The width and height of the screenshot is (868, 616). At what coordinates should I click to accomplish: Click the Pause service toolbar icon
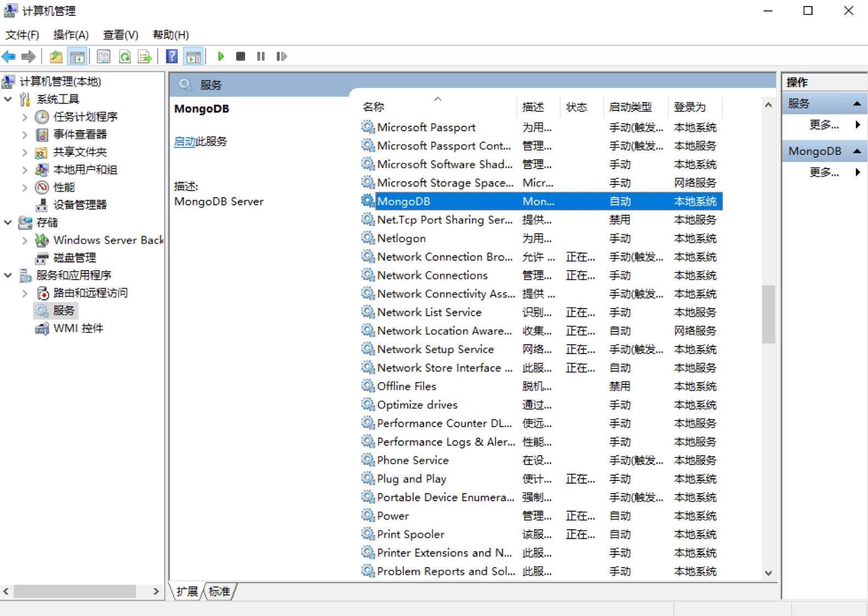point(261,56)
